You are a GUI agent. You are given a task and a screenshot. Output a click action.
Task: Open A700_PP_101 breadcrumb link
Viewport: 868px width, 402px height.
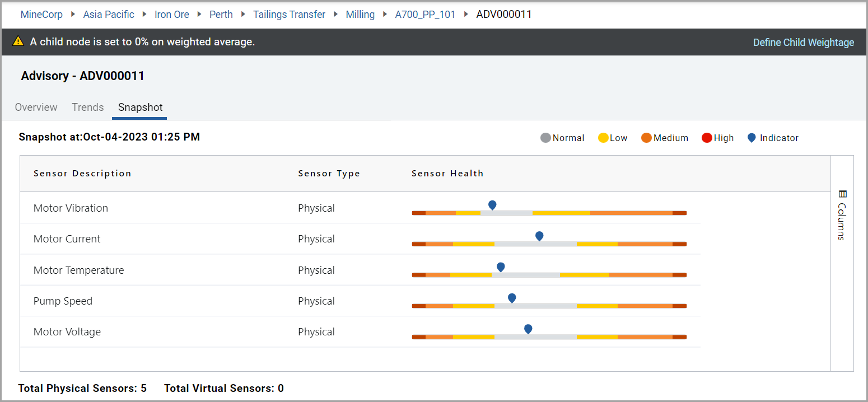click(x=425, y=15)
